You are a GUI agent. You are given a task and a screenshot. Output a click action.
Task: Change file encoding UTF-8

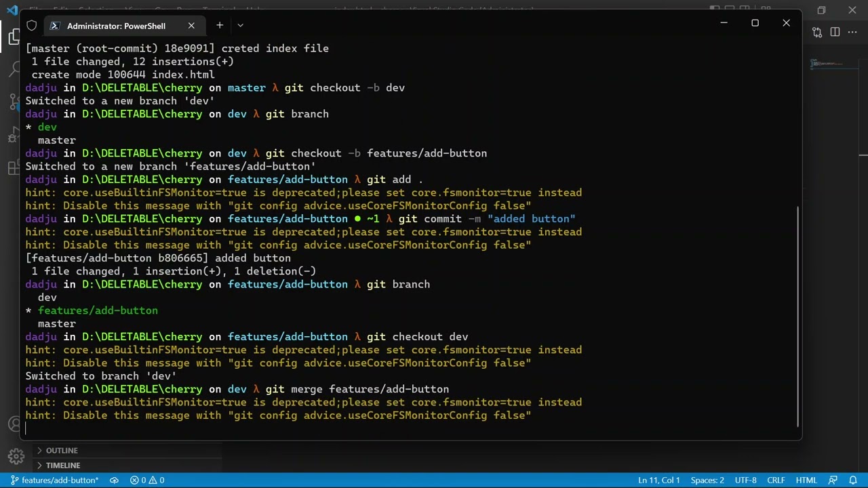(x=745, y=480)
